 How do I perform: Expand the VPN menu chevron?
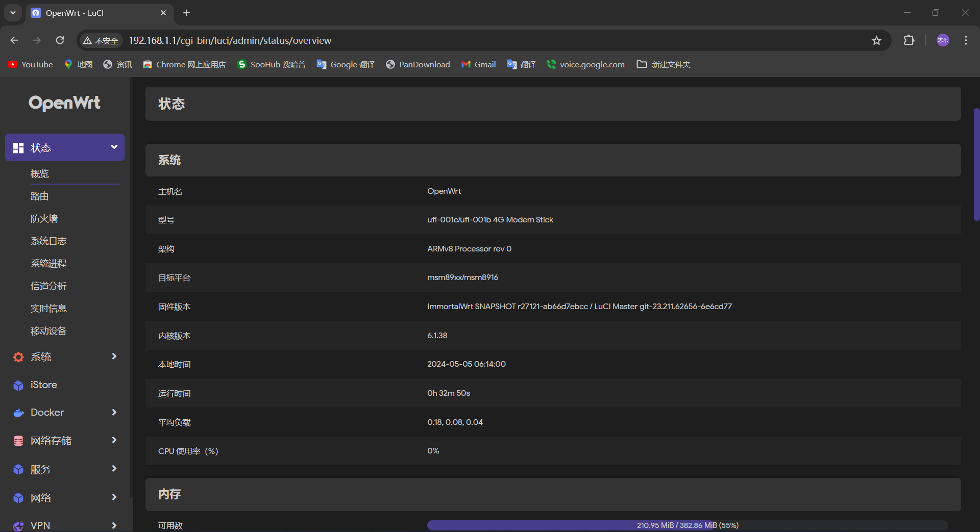[x=114, y=525]
